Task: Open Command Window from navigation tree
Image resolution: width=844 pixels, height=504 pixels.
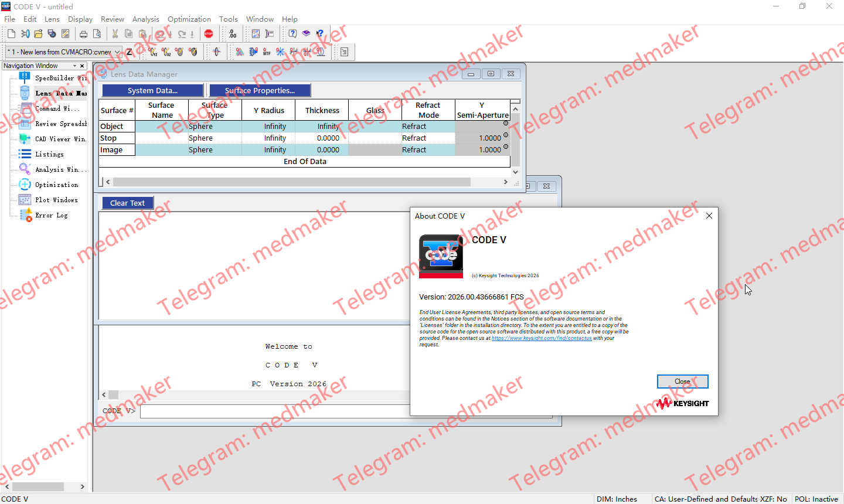Action: point(57,108)
